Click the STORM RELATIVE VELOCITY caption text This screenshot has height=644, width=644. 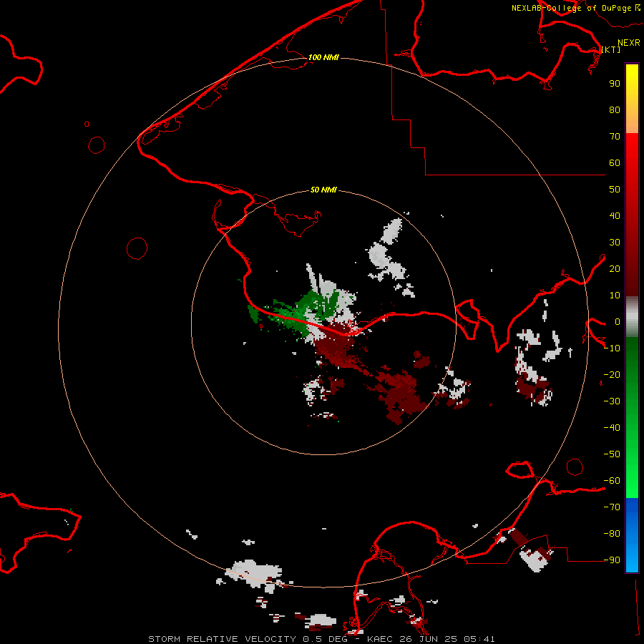pos(222,639)
